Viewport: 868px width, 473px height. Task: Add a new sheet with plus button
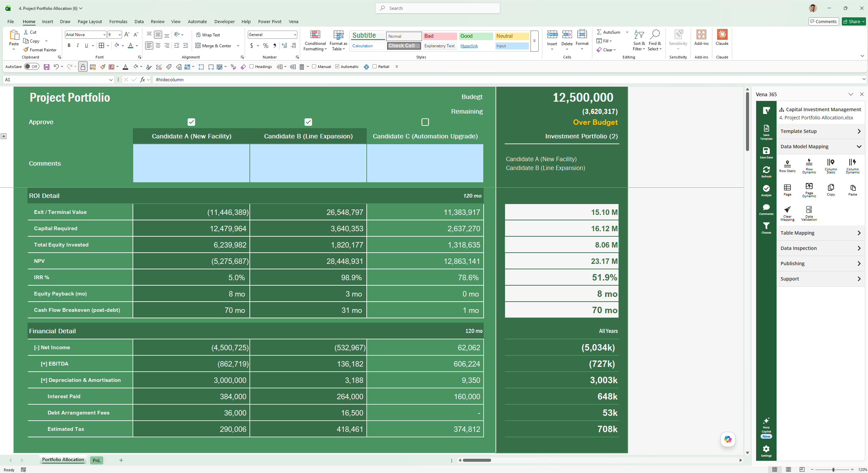coord(121,460)
